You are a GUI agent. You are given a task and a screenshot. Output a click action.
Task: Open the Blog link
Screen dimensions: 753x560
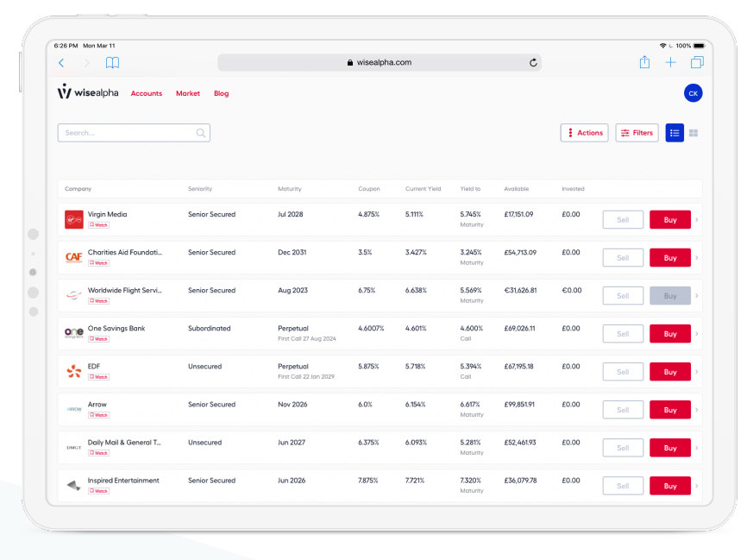(222, 94)
